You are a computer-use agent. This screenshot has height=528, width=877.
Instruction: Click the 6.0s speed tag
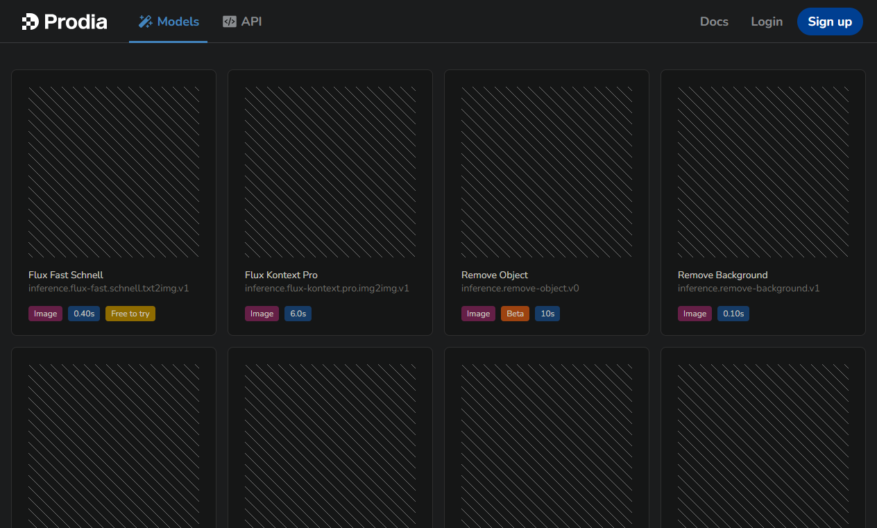(x=298, y=314)
